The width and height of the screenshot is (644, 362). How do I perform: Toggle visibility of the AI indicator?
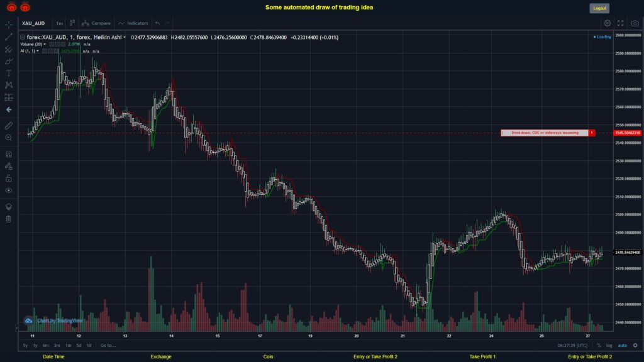pos(45,52)
